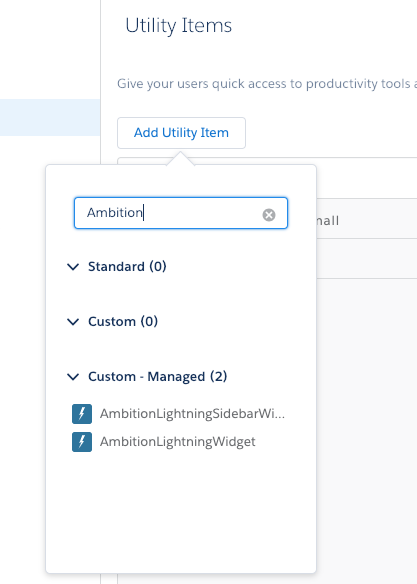Click the Custom (0) heading text
Image resolution: width=417 pixels, height=584 pixels.
(123, 321)
